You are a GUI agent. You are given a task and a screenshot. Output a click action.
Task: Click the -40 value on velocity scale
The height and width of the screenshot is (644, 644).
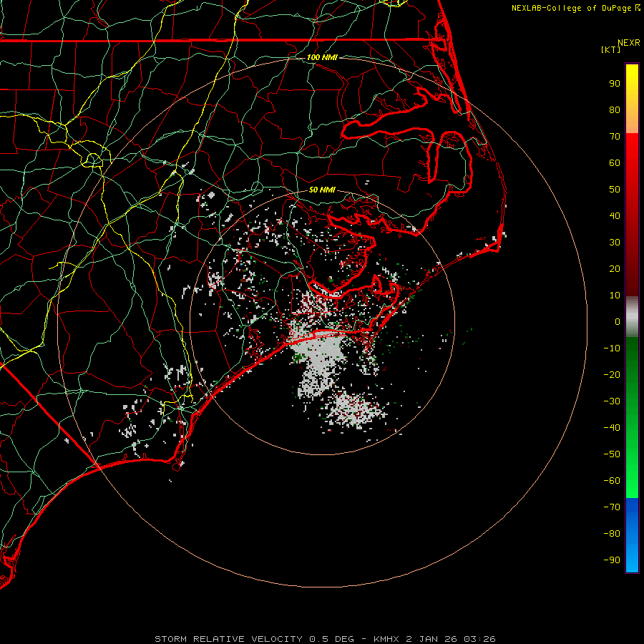612,428
